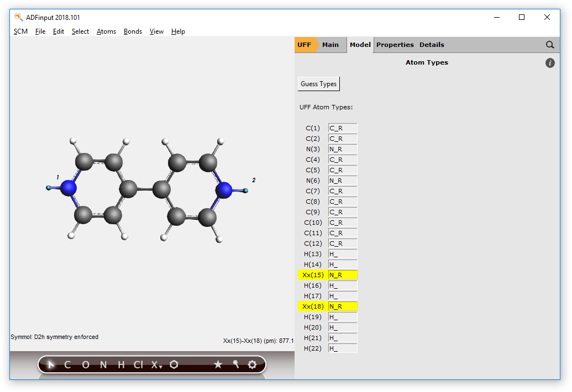Click the star symmetrize tool
572x392 pixels.
tap(218, 364)
